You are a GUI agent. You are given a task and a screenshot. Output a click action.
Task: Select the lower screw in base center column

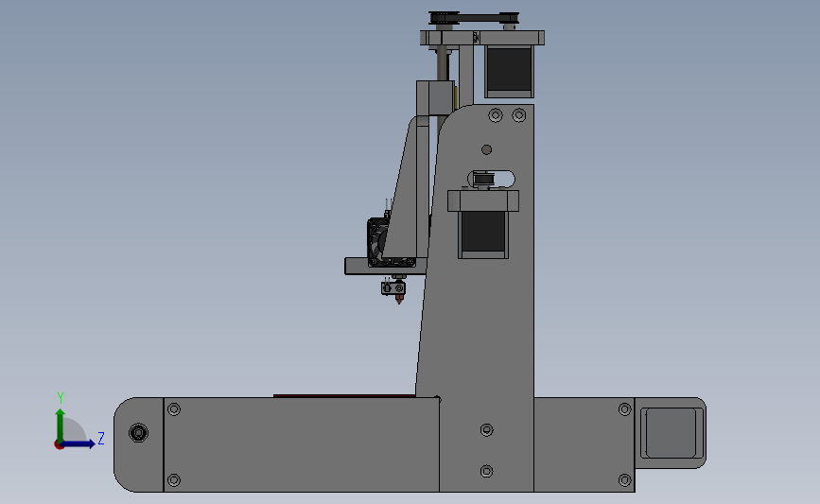click(x=486, y=471)
